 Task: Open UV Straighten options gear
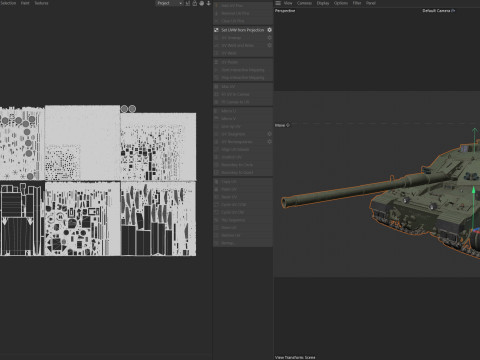[x=269, y=134]
